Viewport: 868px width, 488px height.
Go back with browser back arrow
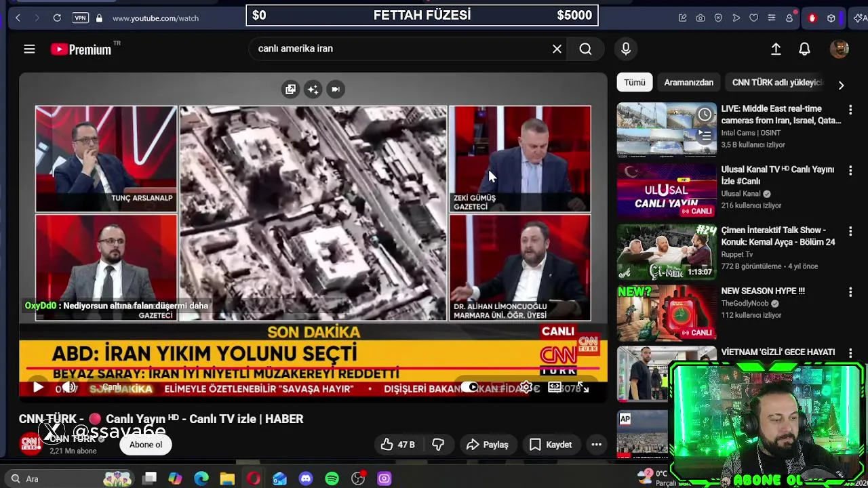(18, 18)
